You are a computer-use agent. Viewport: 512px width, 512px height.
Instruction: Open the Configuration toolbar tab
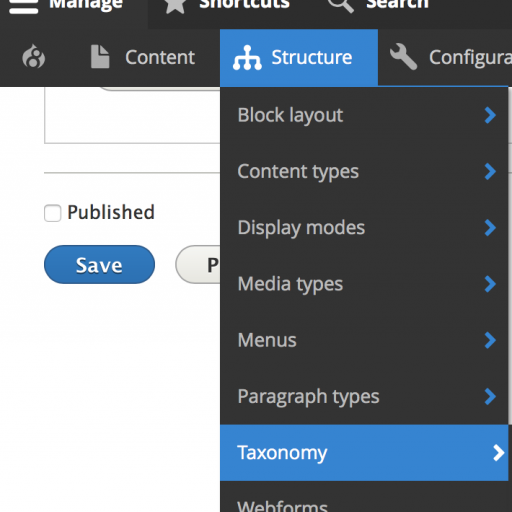(445, 57)
